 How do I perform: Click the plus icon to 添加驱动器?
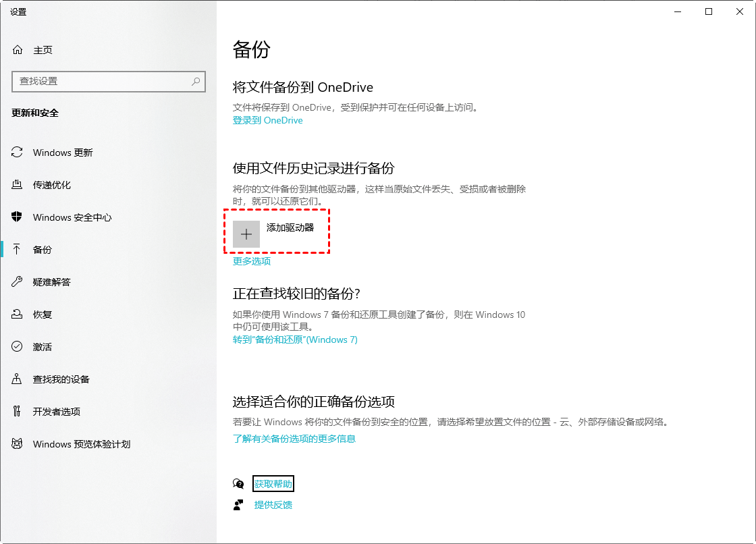pos(246,234)
